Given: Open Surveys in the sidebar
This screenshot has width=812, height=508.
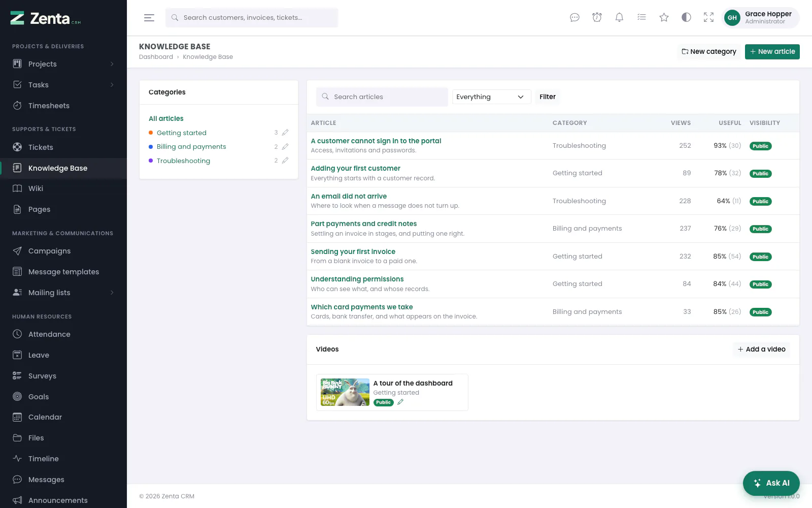Looking at the screenshot, I should (x=63, y=376).
